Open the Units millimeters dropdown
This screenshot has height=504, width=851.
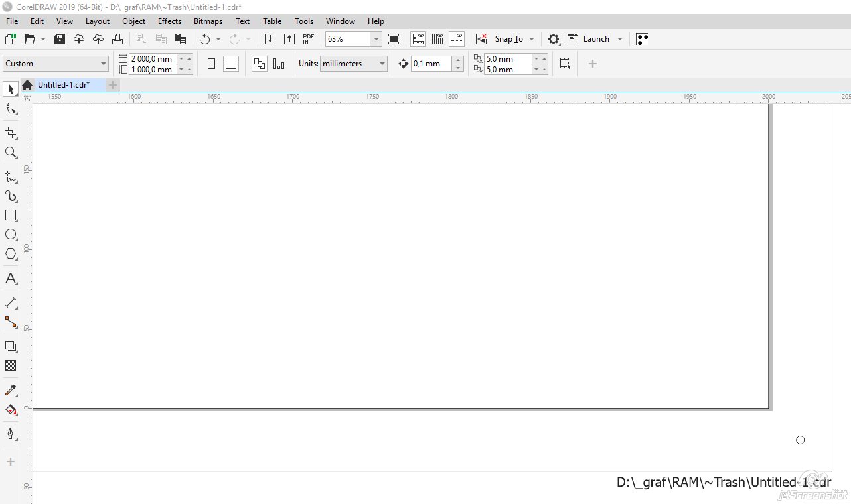pos(354,64)
